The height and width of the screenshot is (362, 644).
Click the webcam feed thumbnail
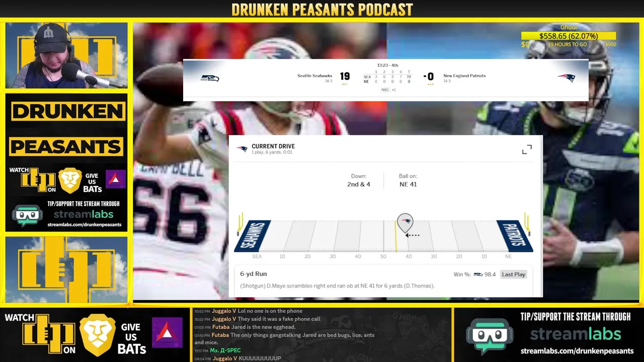66,55
